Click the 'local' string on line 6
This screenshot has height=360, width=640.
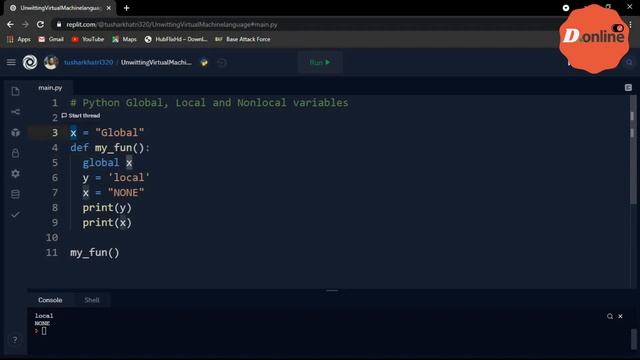click(129, 178)
